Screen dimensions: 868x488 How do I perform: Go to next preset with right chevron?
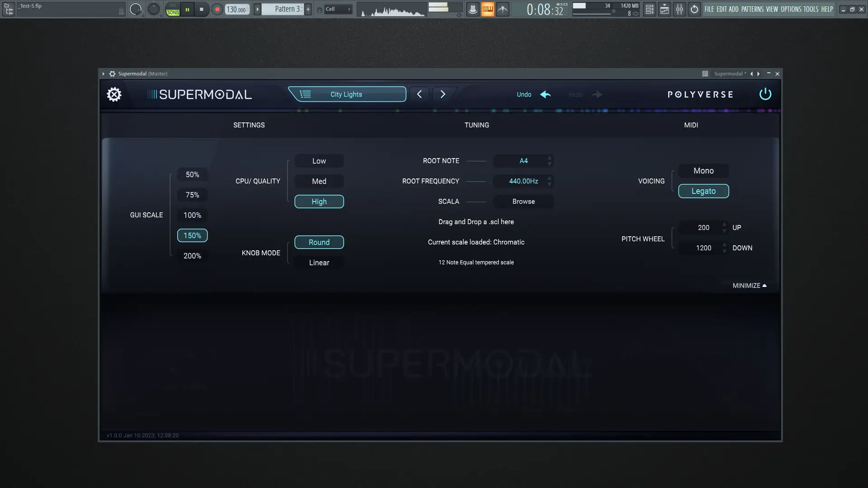point(443,94)
